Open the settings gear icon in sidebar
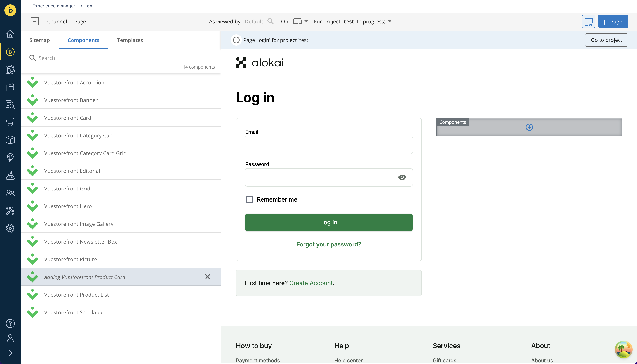 click(x=10, y=228)
